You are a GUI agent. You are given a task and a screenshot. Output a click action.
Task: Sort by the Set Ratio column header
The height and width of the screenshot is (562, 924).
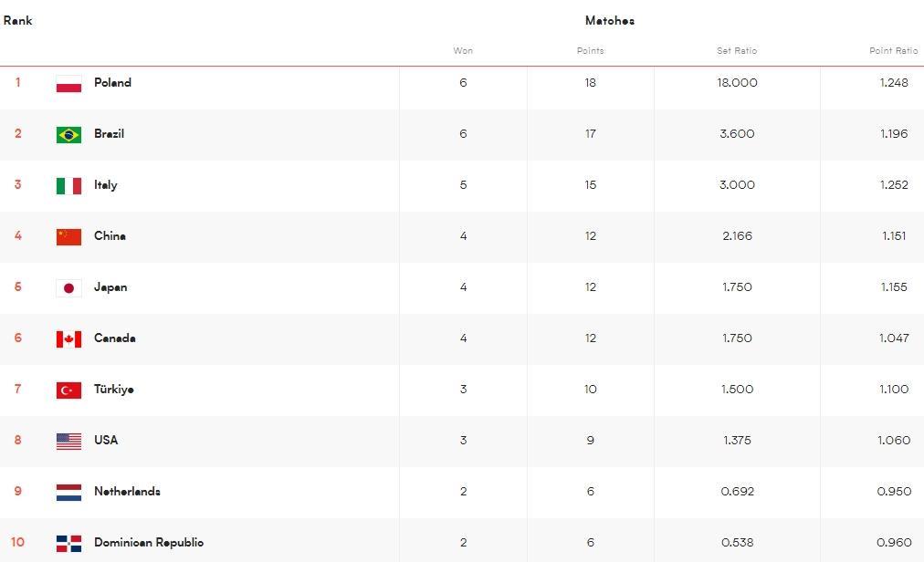(x=736, y=51)
